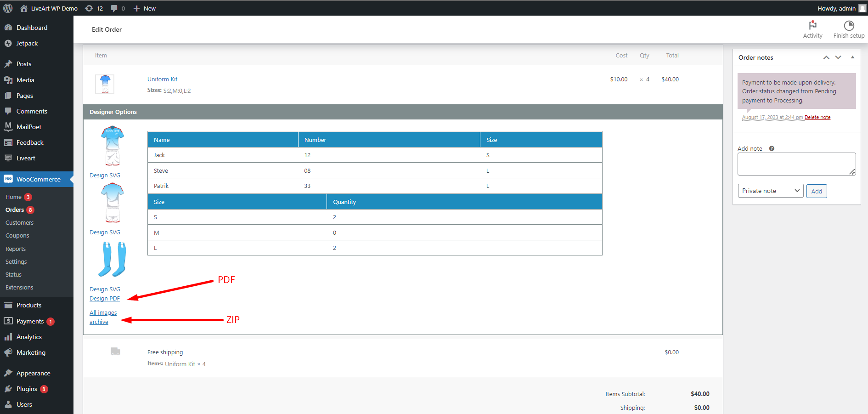
Task: Click the comments bubble icon in admin bar
Action: click(114, 8)
